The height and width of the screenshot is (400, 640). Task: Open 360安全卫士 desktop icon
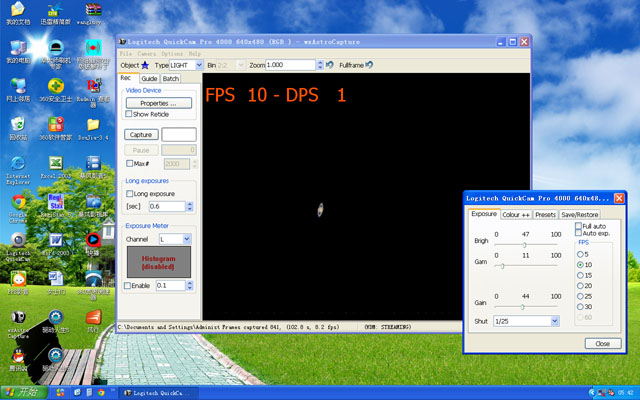point(56,87)
